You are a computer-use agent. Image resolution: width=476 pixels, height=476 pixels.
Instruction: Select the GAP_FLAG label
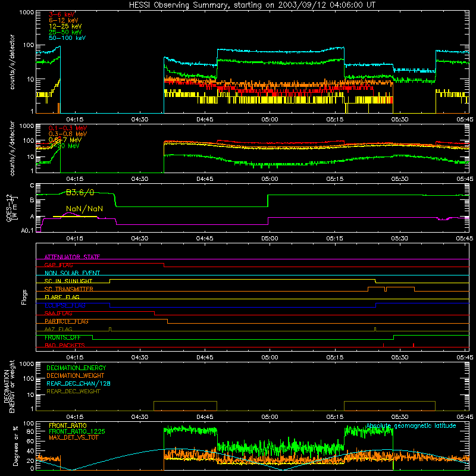click(x=58, y=265)
